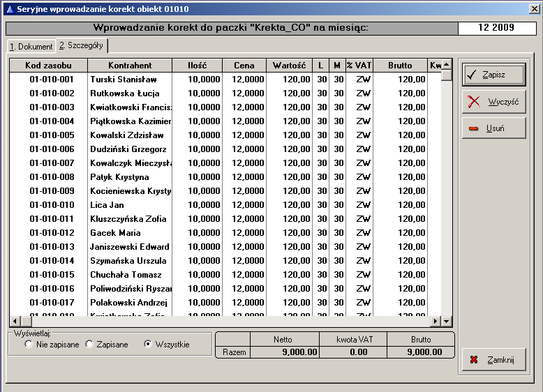The height and width of the screenshot is (392, 543).
Task: Click the Razem Netto total 9,000.00
Action: click(284, 352)
